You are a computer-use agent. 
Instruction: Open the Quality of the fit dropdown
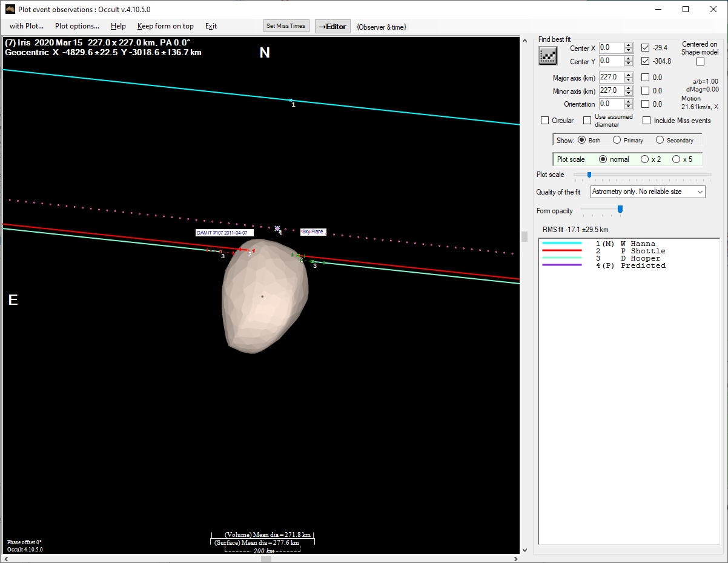click(648, 192)
